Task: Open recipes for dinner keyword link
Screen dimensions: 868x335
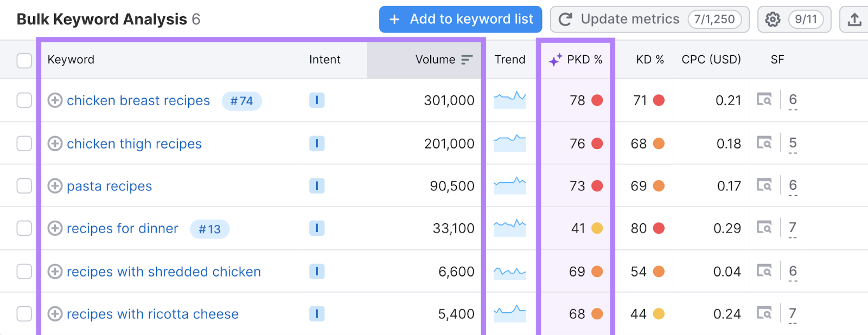Action: pos(122,228)
